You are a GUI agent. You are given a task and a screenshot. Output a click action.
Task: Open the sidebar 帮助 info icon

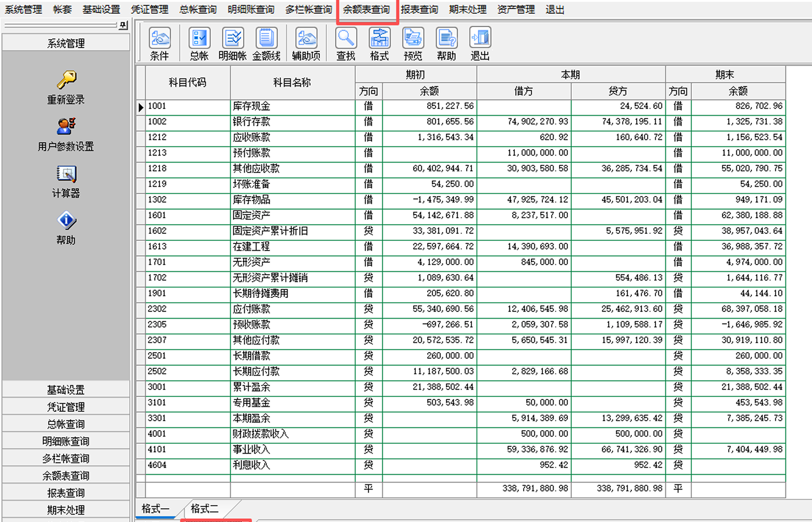point(66,228)
